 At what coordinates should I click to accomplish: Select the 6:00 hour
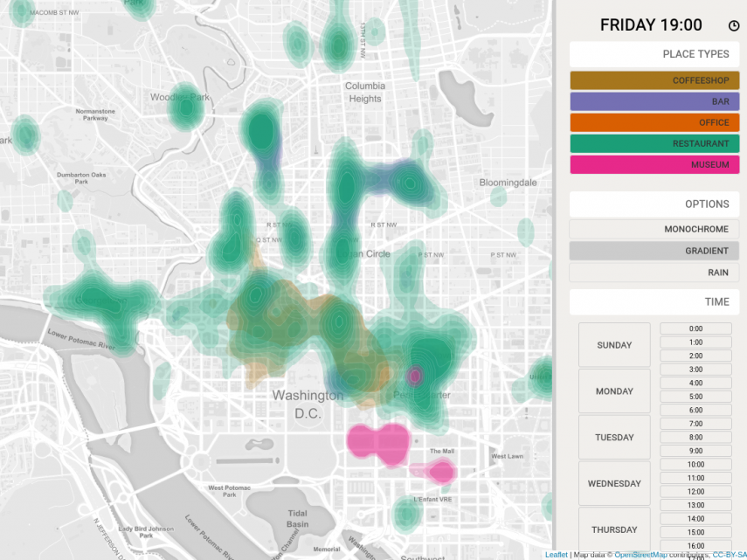pos(695,410)
